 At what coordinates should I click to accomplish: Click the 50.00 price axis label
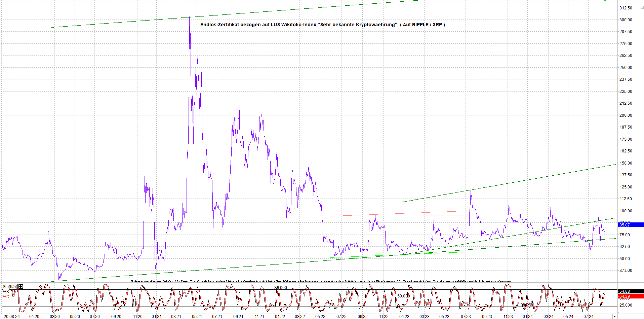coord(625,259)
